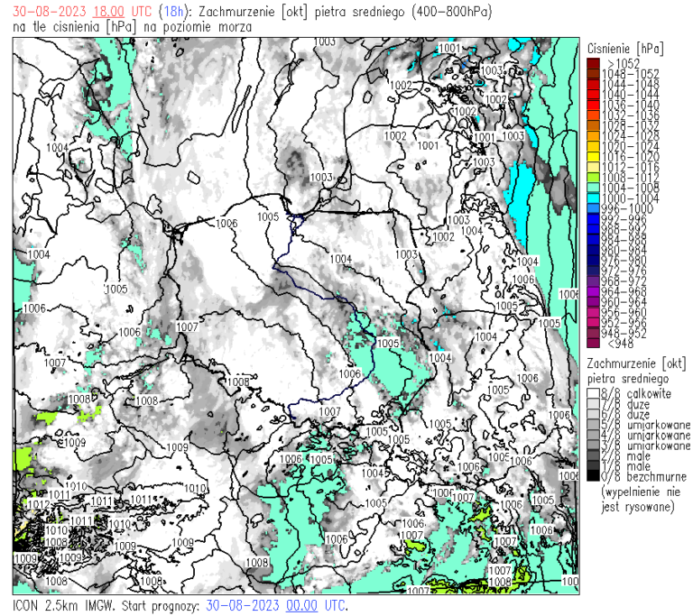
Task: Click the 956-960 hPa legend swatch
Action: click(x=592, y=311)
